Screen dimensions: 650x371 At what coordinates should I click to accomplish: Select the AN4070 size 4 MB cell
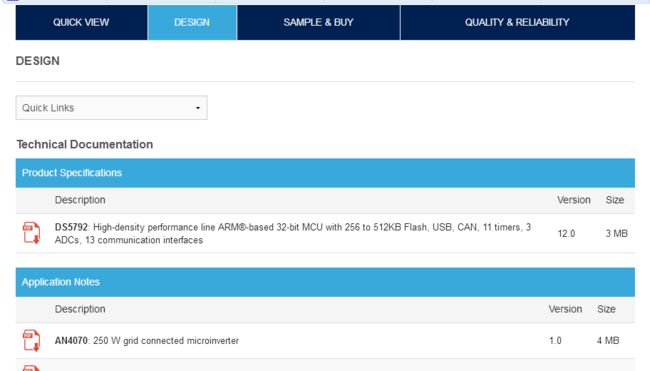[x=608, y=341]
